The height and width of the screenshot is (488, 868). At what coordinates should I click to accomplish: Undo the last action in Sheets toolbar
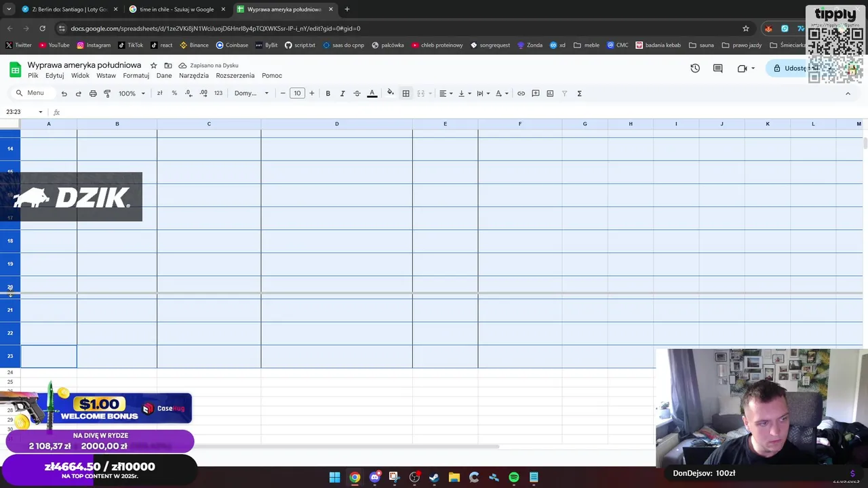pyautogui.click(x=64, y=94)
